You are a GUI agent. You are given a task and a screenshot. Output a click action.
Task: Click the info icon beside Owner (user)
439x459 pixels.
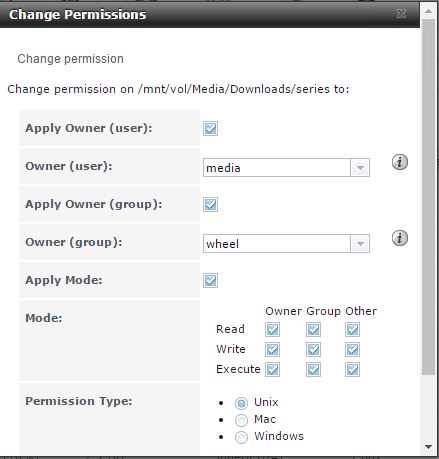click(x=399, y=162)
